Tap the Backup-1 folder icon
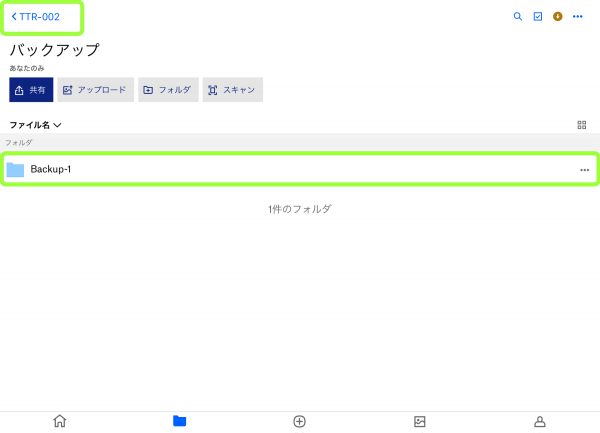 (x=15, y=169)
